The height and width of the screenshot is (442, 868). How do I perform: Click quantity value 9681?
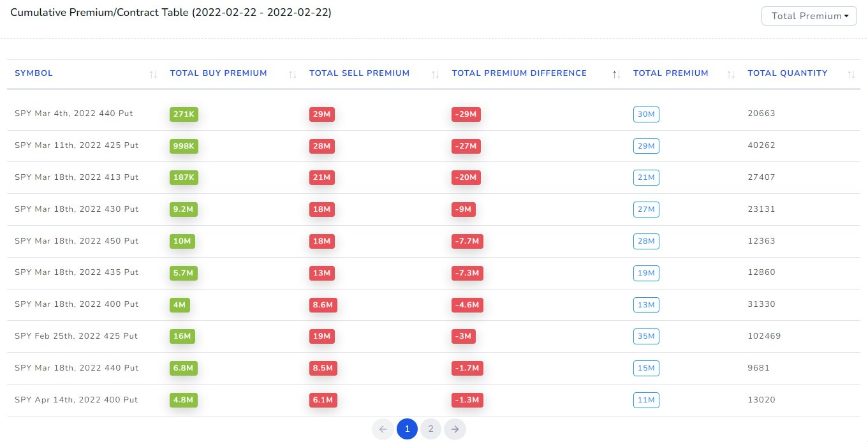[x=759, y=368]
